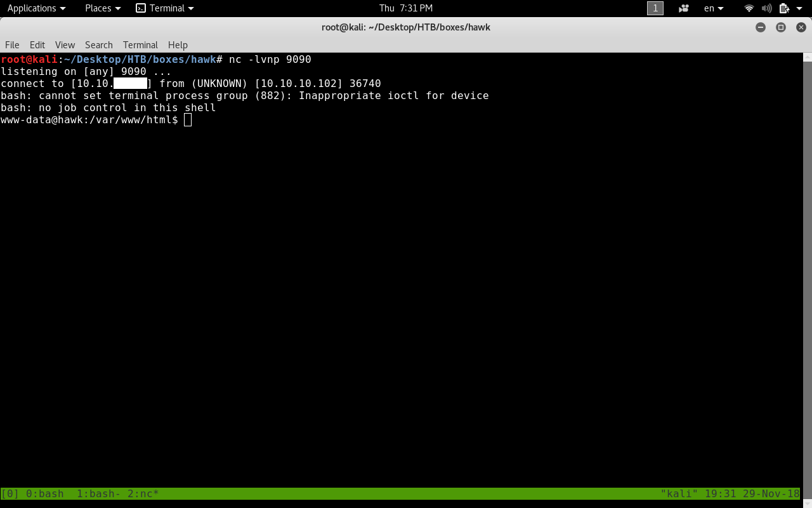Open the Applications dropdown menu
Screen dimensions: 812x508
(36, 8)
